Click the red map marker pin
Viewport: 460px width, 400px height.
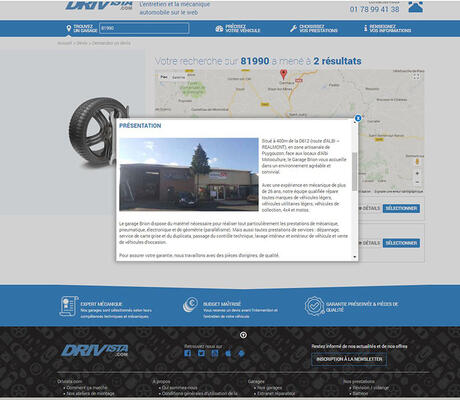coord(283,74)
